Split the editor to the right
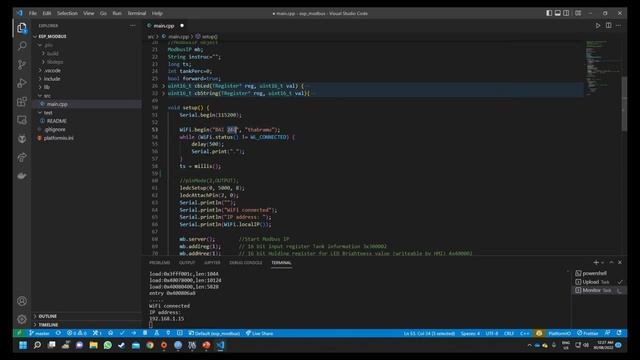640x360 pixels. click(609, 25)
